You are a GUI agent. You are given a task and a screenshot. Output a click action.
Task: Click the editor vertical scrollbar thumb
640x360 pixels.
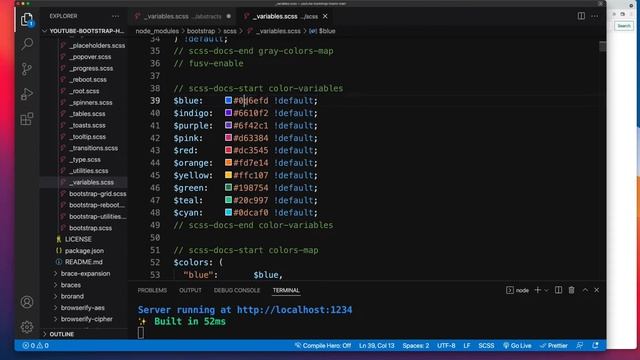pyautogui.click(x=602, y=46)
